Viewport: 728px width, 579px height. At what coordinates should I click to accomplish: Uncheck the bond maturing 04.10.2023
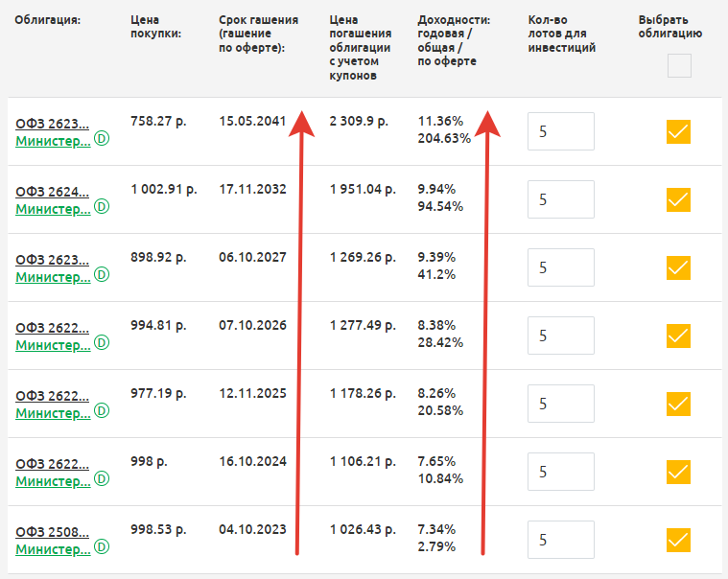click(x=679, y=541)
